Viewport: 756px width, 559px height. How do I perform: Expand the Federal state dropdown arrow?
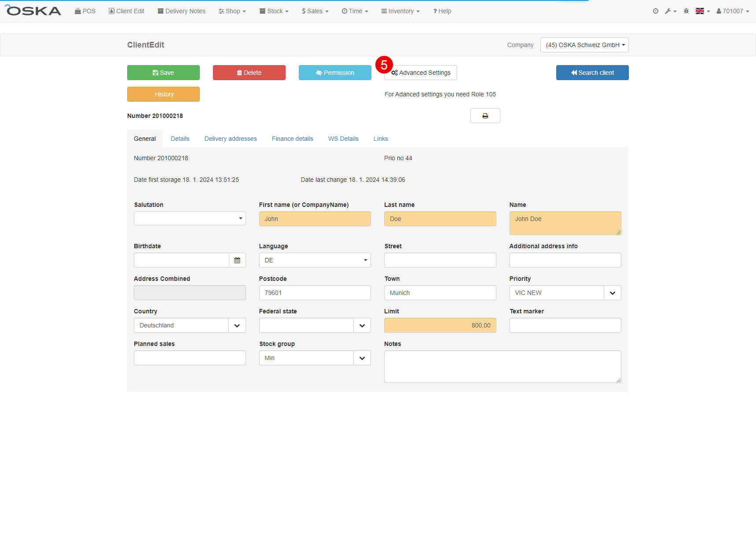point(362,325)
